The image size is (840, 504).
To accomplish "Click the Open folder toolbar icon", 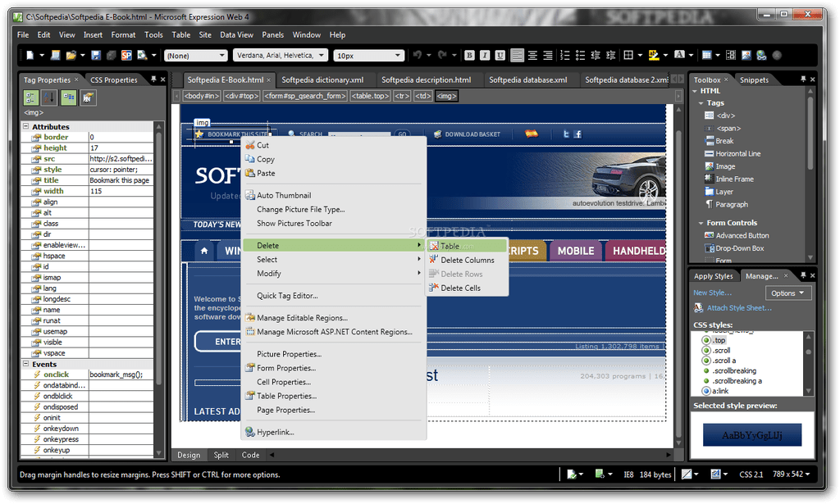I will (x=71, y=55).
